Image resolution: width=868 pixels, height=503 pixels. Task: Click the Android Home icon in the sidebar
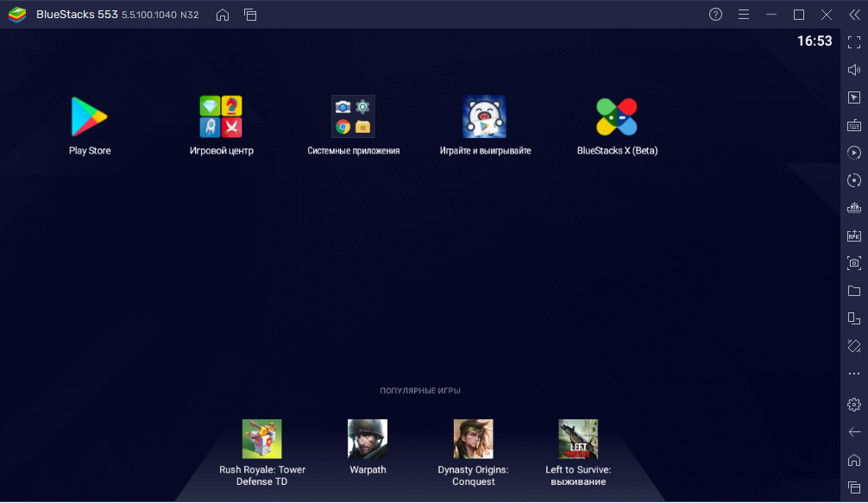[854, 460]
